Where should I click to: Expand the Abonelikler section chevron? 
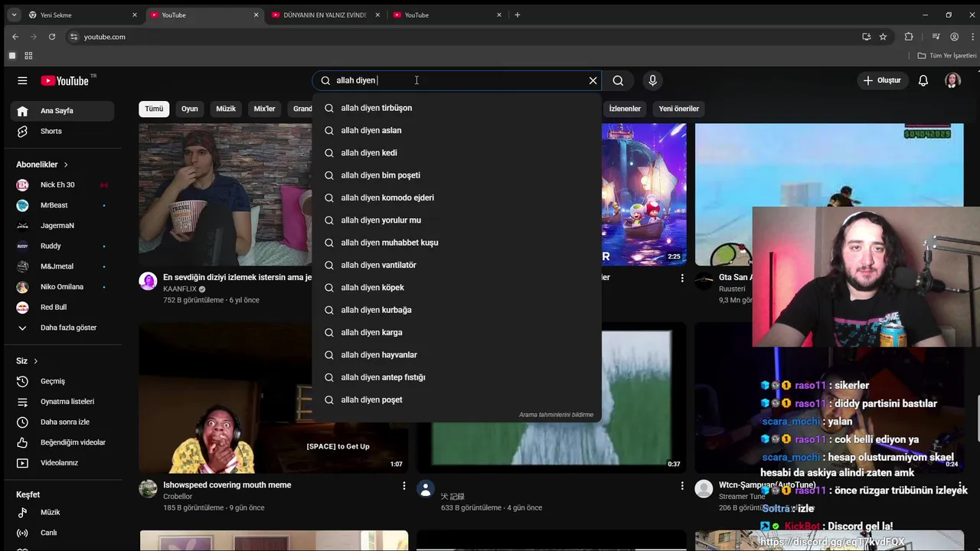[66, 165]
